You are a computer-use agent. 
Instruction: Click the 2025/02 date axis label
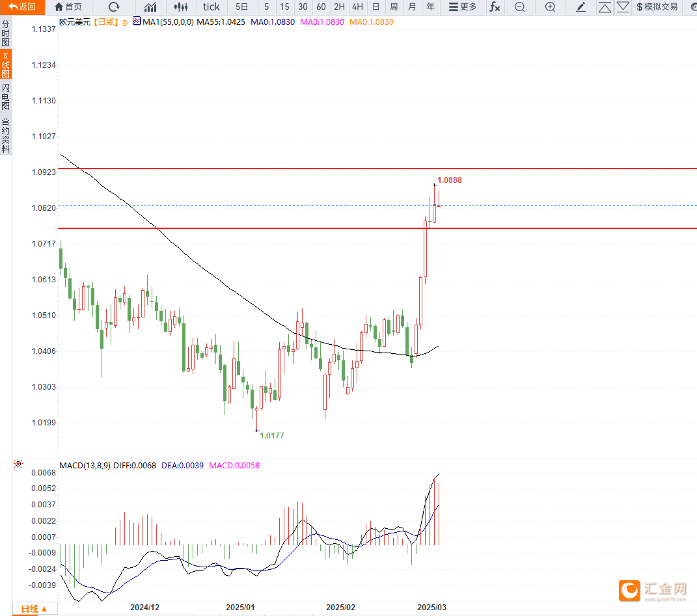tap(340, 607)
